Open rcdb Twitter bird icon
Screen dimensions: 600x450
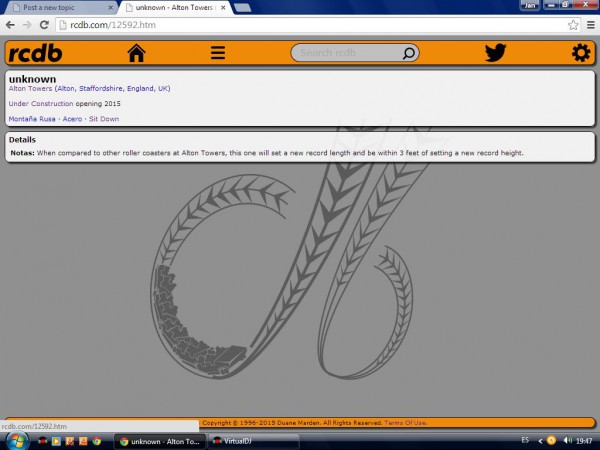(x=495, y=53)
